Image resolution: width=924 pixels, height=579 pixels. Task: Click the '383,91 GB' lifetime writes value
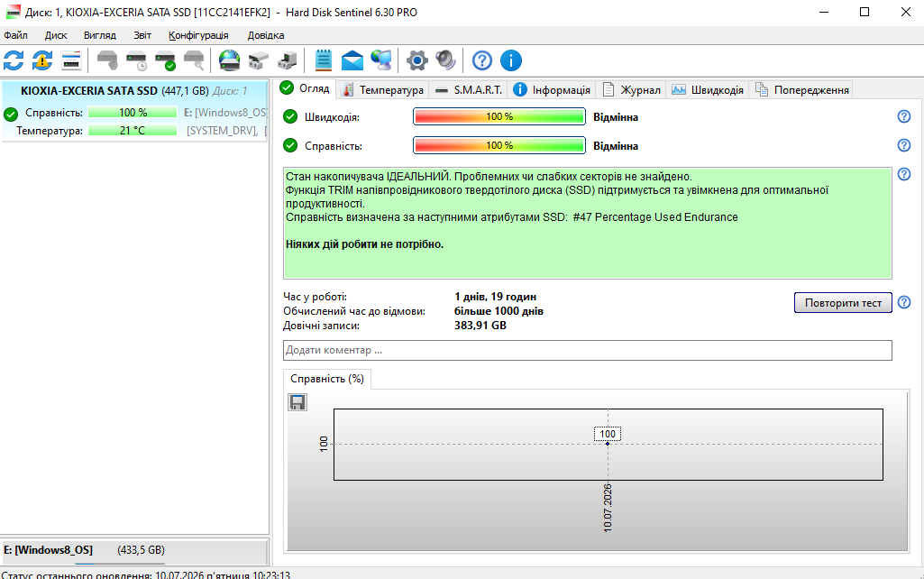coord(480,326)
